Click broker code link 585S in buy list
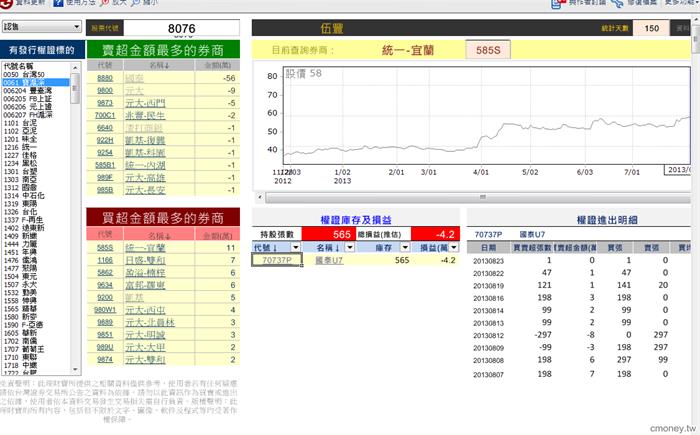 pyautogui.click(x=105, y=248)
